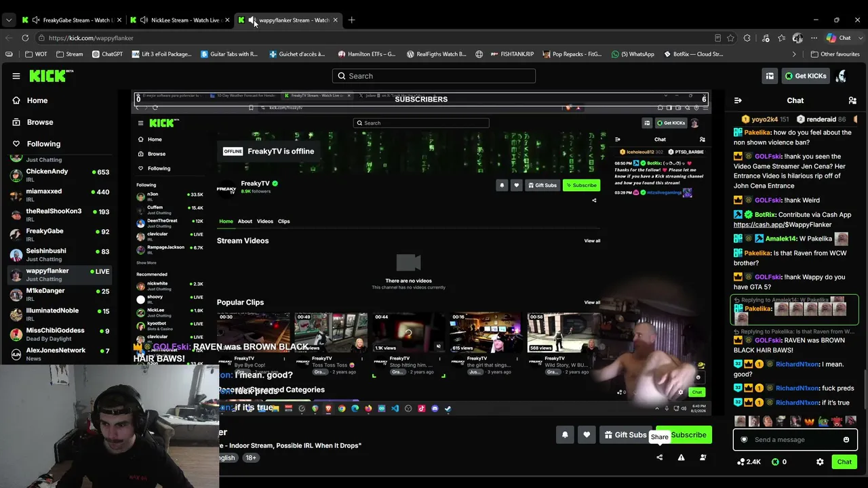Click the 18+ stream tag
Image resolution: width=868 pixels, height=488 pixels.
tap(251, 457)
